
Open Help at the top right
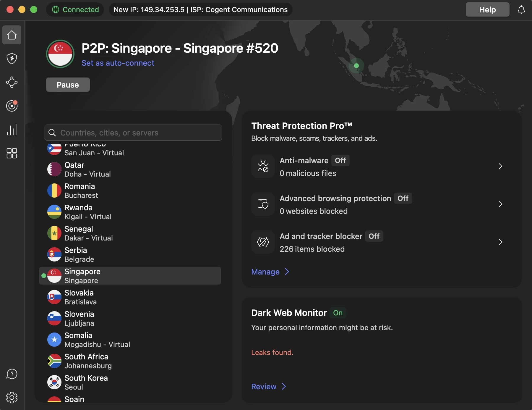(x=487, y=9)
